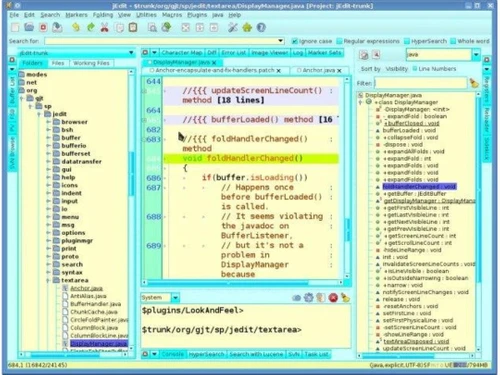
Task: Collapse the textarea folder node
Action: pos(48,280)
